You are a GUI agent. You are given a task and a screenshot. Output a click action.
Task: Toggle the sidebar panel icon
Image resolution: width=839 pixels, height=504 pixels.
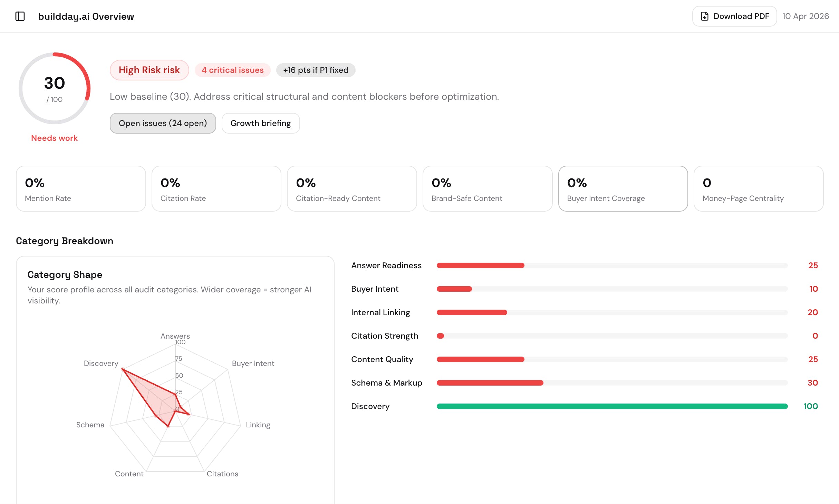20,16
